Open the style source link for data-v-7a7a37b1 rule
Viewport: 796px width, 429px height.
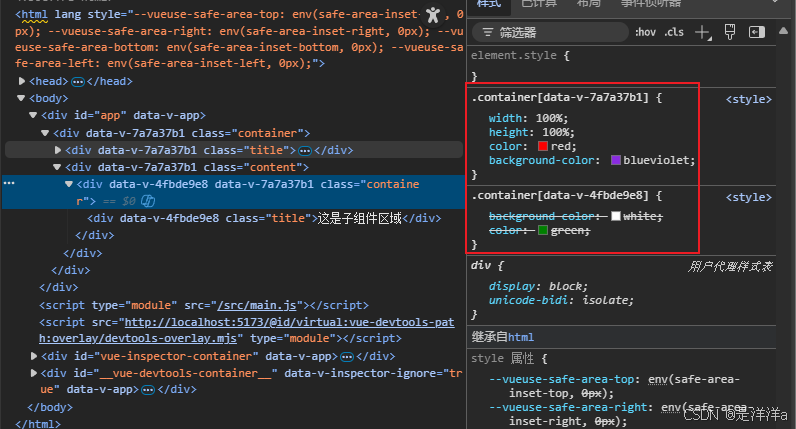[x=748, y=99]
